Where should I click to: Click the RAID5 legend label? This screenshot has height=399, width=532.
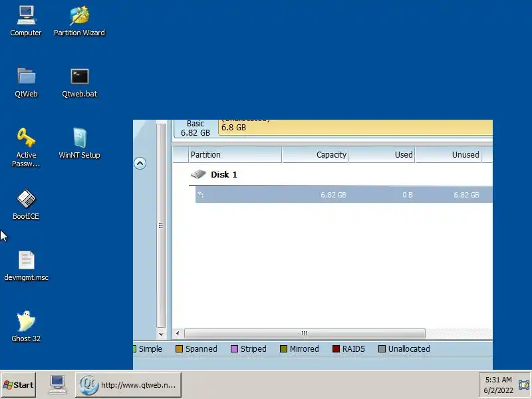(354, 348)
